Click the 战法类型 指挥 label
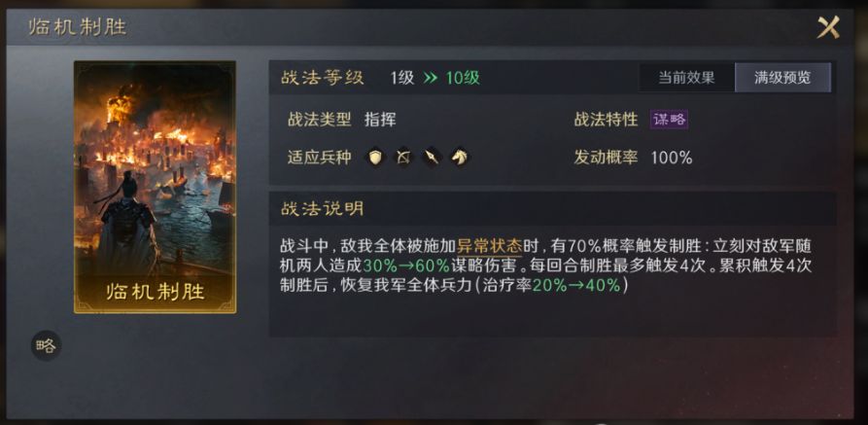868x425 pixels. (341, 120)
